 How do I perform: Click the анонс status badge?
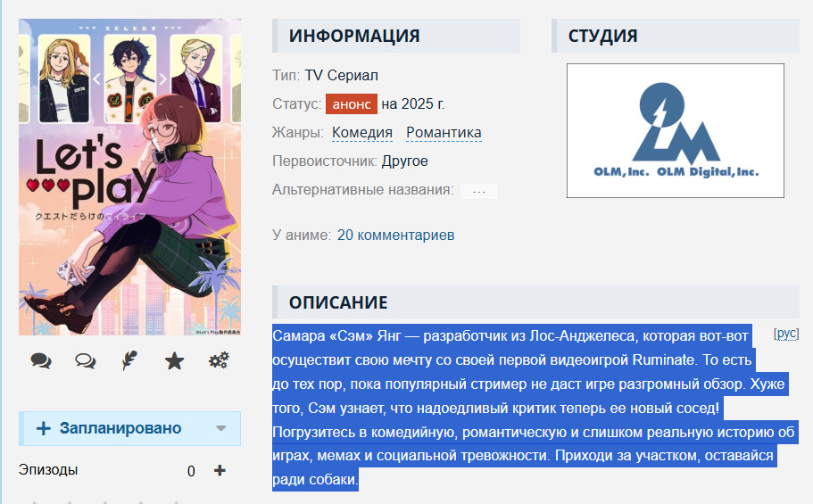352,104
